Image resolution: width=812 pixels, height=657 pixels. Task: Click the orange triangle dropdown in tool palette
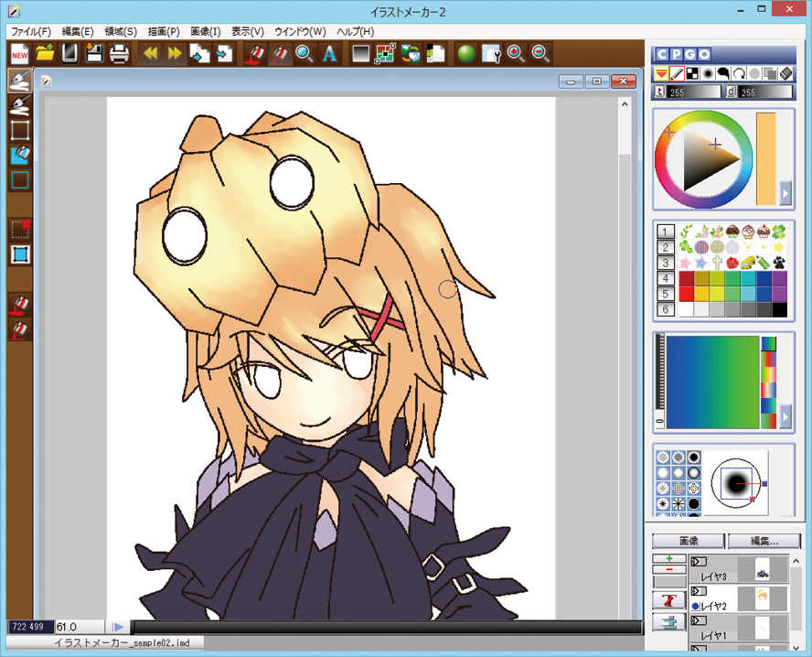(661, 73)
